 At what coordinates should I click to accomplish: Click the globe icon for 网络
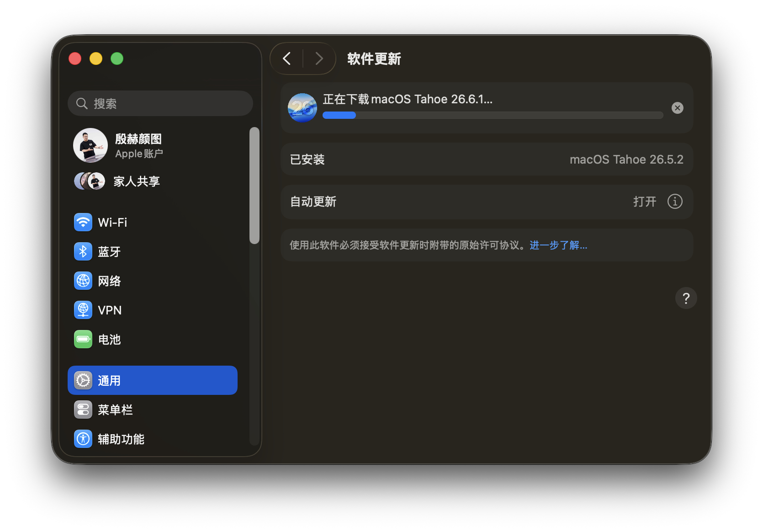[83, 281]
